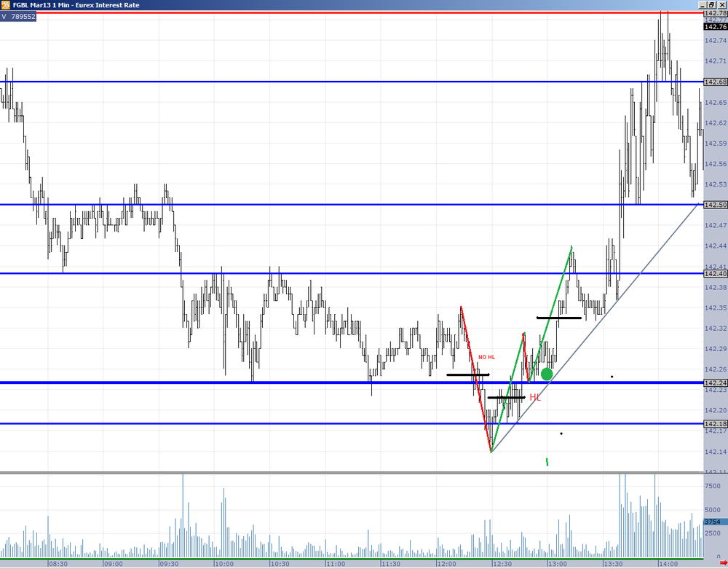Click the 12:30 time axis label
The height and width of the screenshot is (569, 728).
(502, 564)
